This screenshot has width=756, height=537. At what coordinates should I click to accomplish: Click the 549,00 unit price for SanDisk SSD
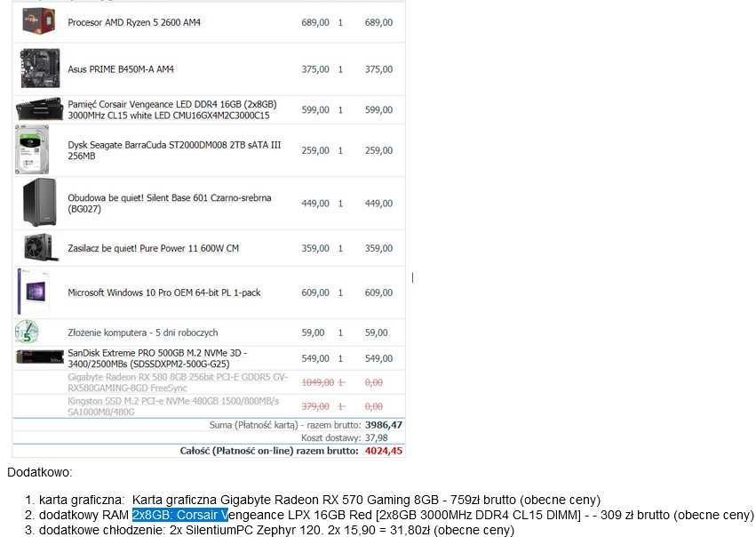[x=315, y=358]
